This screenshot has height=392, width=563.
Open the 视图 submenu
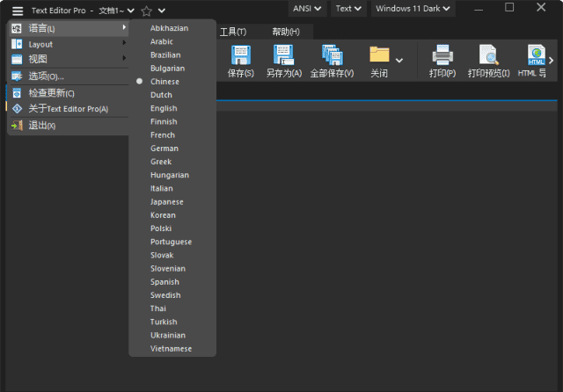pos(69,59)
